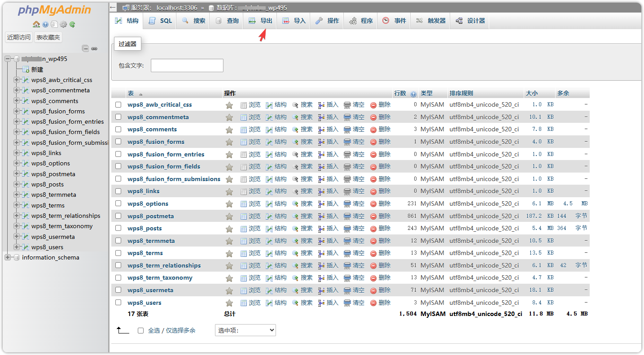
Task: Expand wps8_posts in the sidebar tree
Action: pyautogui.click(x=17, y=184)
